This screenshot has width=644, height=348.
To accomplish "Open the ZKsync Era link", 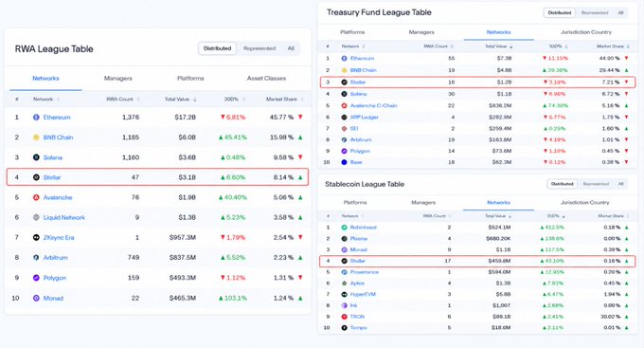I will tap(59, 237).
